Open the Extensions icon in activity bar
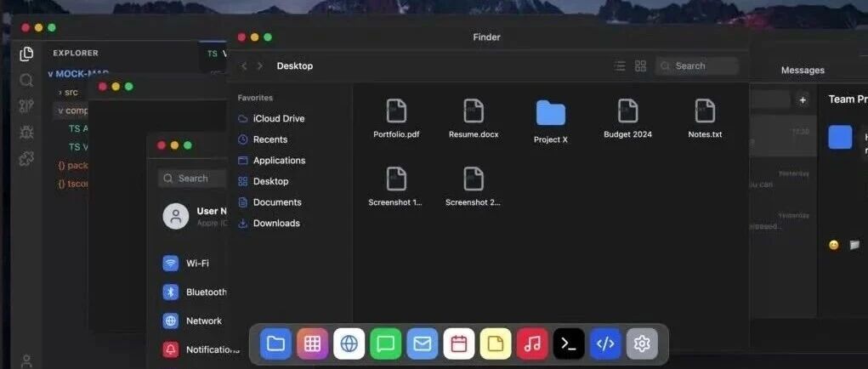The width and height of the screenshot is (868, 369). pos(26,158)
